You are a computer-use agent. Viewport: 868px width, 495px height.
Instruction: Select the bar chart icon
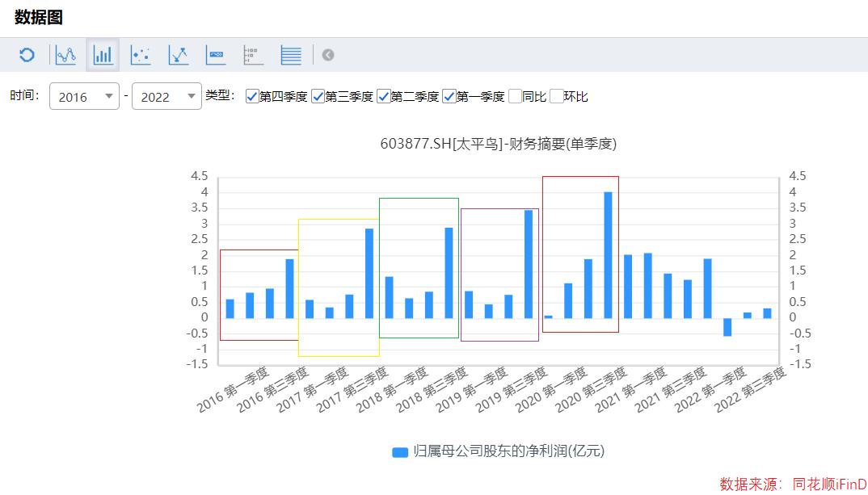coord(103,55)
